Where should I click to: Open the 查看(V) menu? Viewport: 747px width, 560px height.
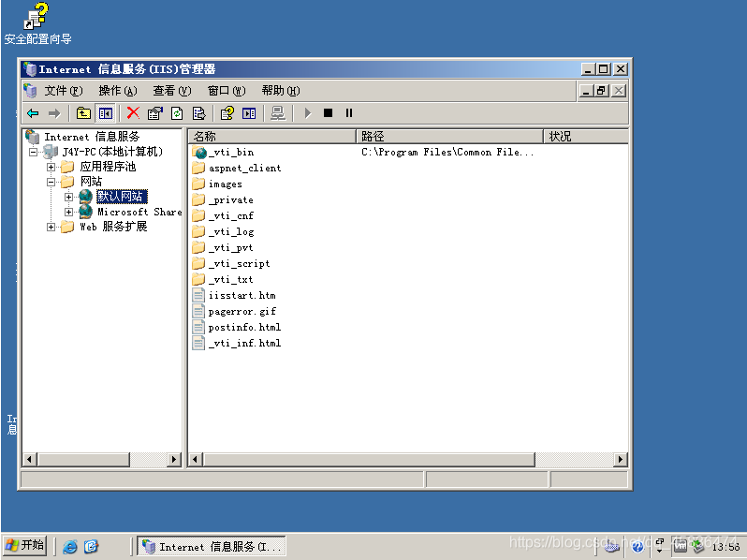click(x=172, y=91)
